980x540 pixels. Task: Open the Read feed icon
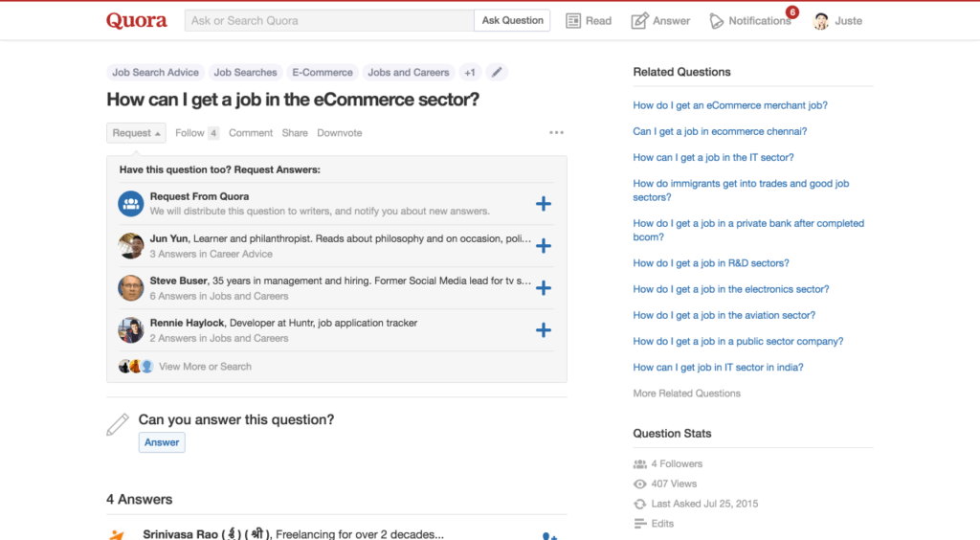(x=573, y=21)
